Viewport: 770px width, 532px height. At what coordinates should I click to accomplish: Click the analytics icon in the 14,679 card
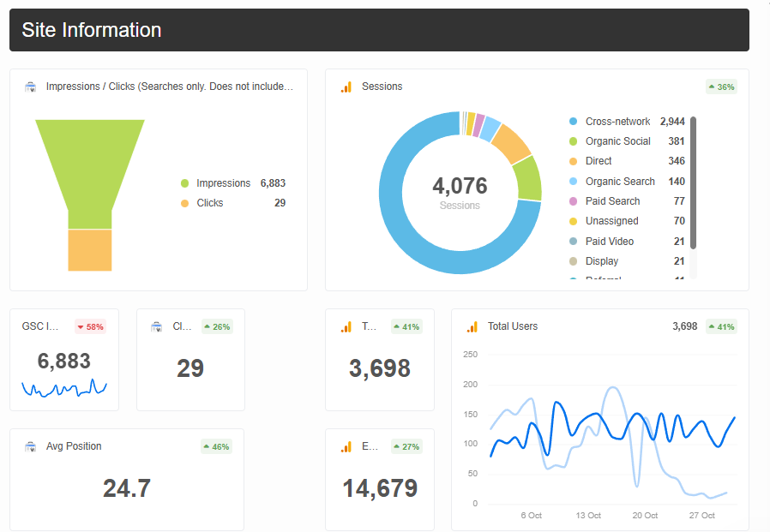(x=346, y=446)
